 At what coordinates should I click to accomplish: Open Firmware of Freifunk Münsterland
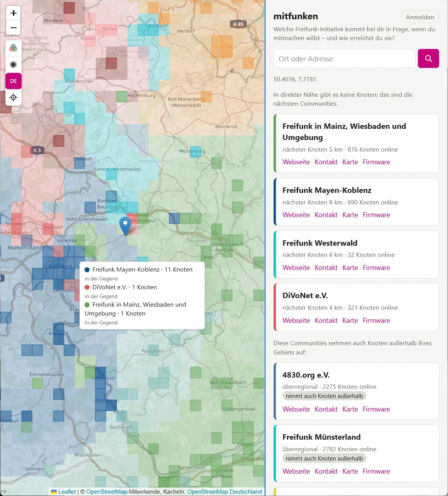376,471
